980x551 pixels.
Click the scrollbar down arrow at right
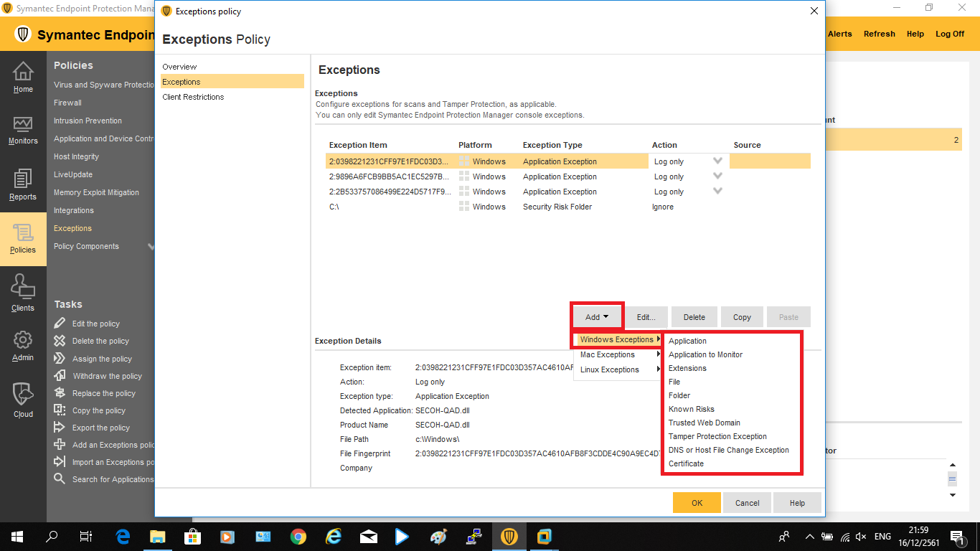click(x=953, y=495)
